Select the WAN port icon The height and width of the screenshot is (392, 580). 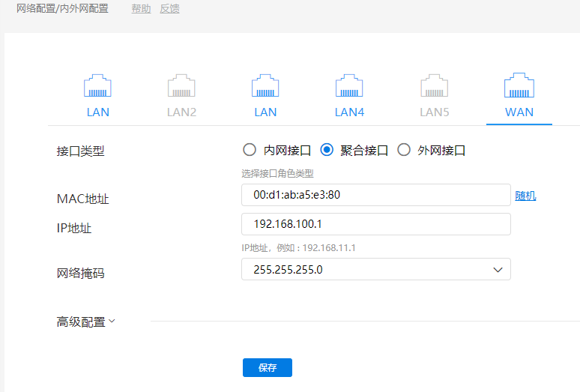point(519,86)
